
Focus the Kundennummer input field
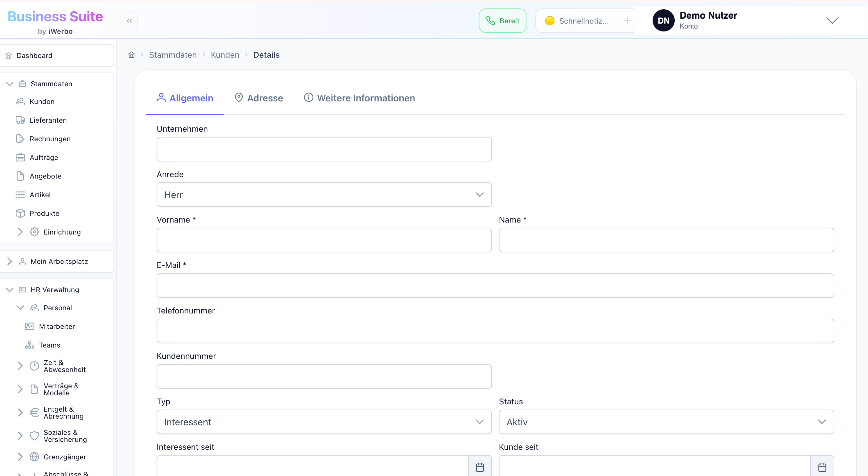[324, 376]
